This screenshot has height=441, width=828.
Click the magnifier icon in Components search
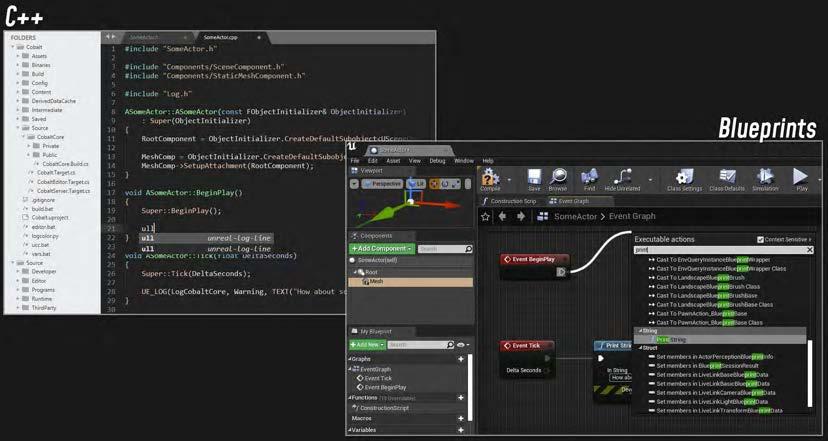coord(468,249)
